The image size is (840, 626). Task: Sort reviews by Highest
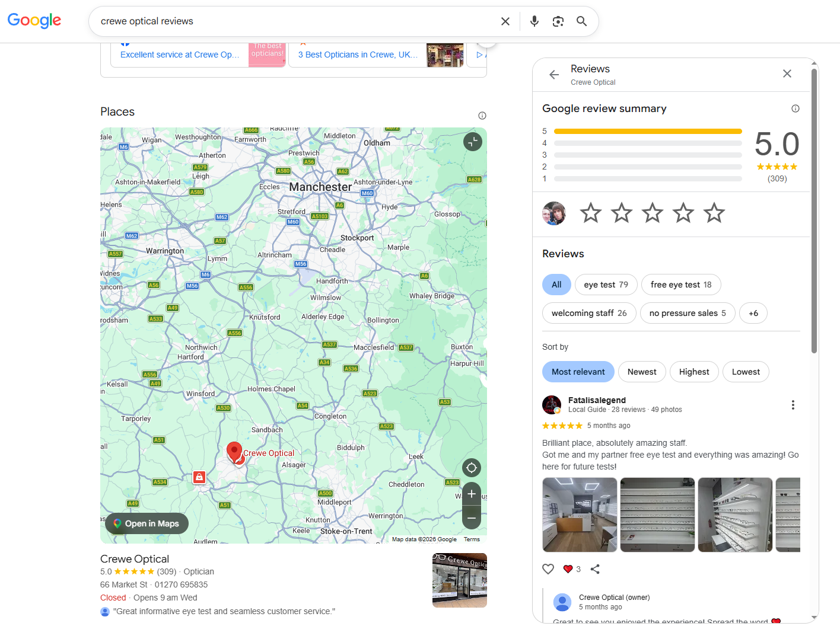click(x=694, y=372)
